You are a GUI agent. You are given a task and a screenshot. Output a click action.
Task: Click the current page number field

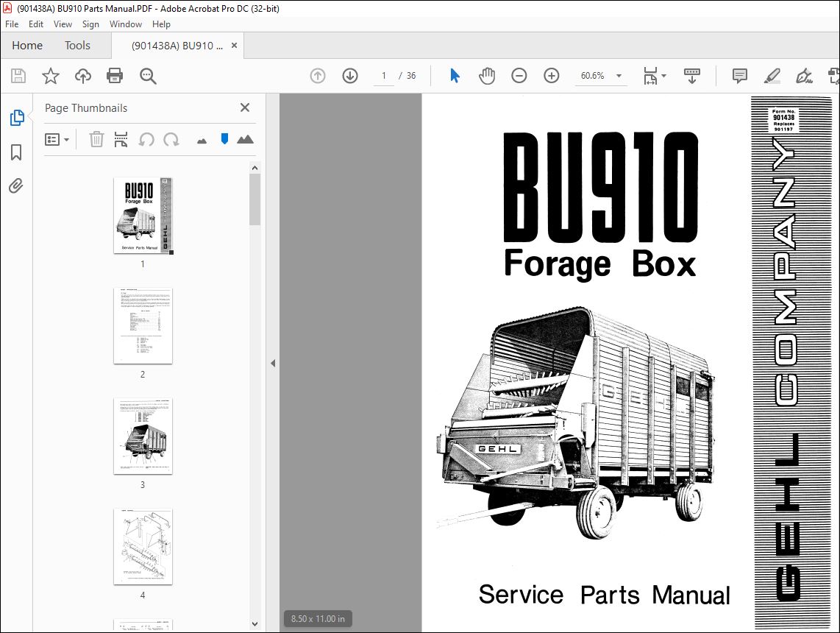[x=383, y=76]
